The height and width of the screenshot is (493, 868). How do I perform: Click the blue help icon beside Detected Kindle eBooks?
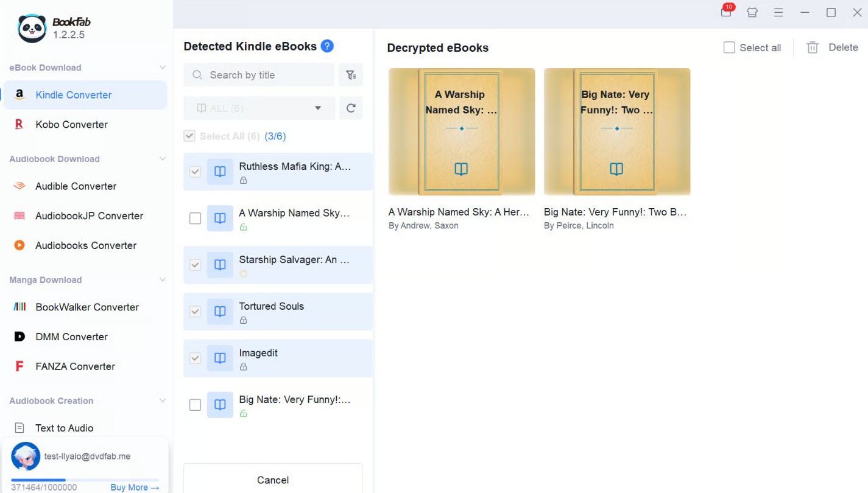click(x=327, y=46)
